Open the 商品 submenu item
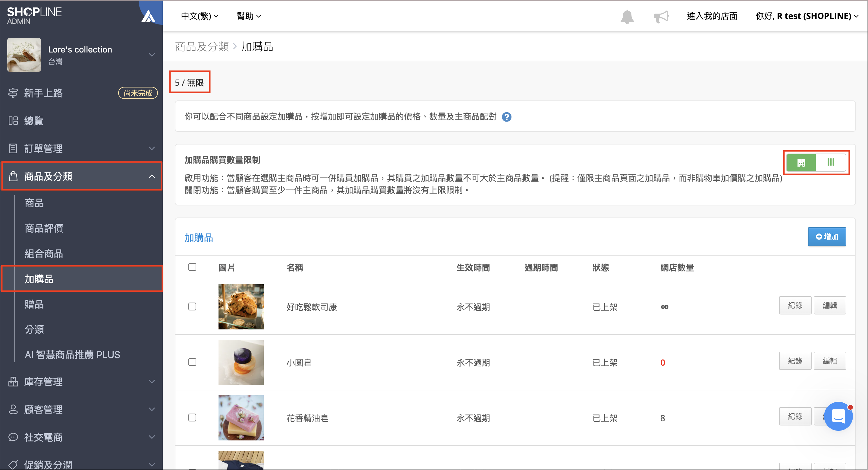Image resolution: width=868 pixels, height=470 pixels. click(x=34, y=203)
